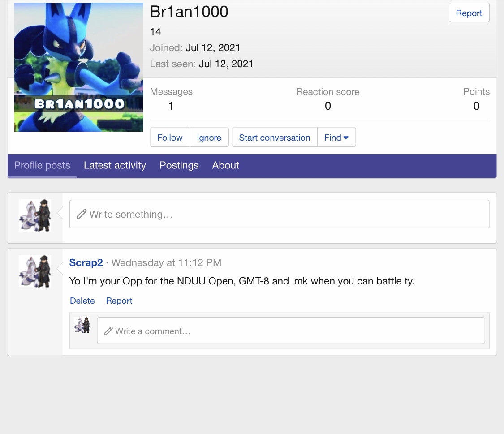This screenshot has width=504, height=434.
Task: Open your avatar beside Write something
Action: 34,215
